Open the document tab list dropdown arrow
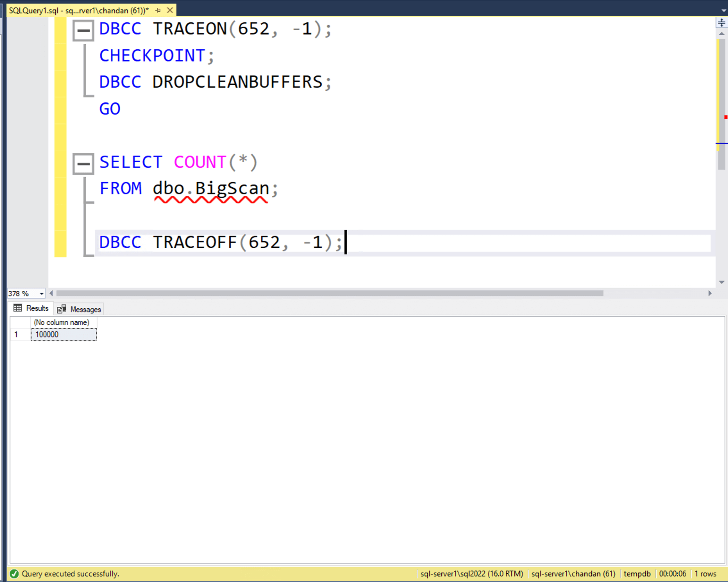This screenshot has height=582, width=728. click(724, 11)
